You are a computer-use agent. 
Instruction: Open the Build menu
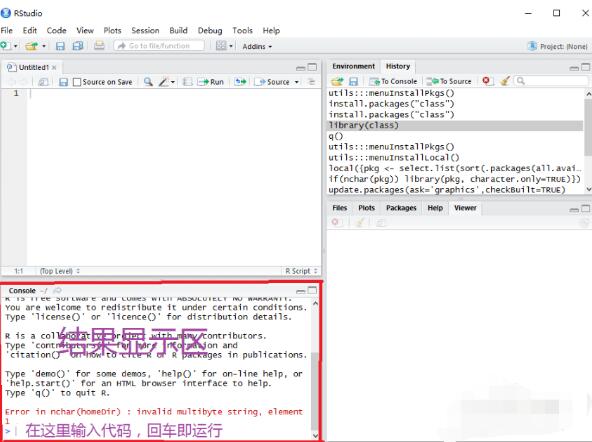tap(178, 30)
